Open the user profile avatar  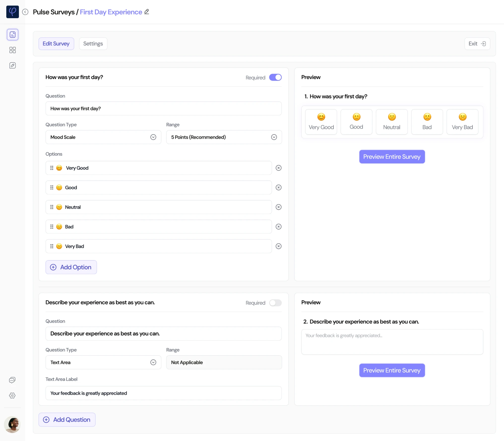12,424
